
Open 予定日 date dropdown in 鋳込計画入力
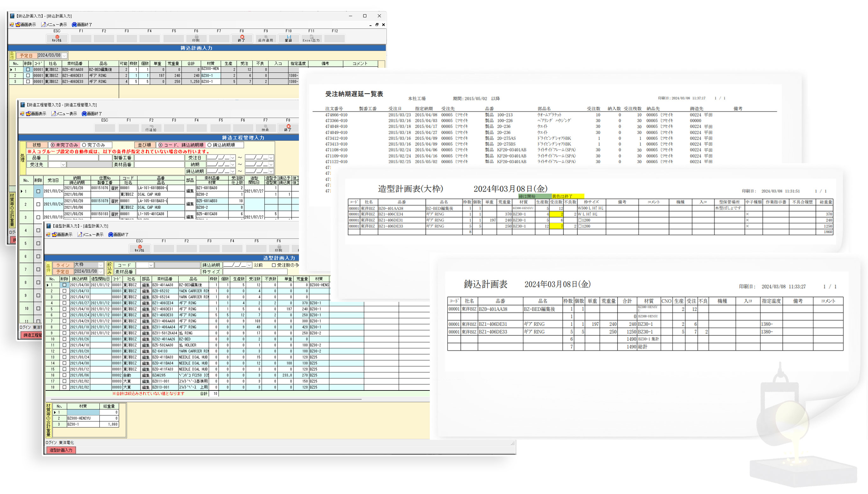click(65, 55)
